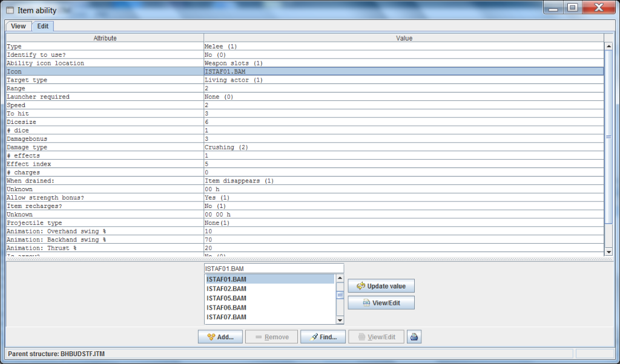Click the printer icon button
This screenshot has height=364, width=620.
pyautogui.click(x=414, y=337)
